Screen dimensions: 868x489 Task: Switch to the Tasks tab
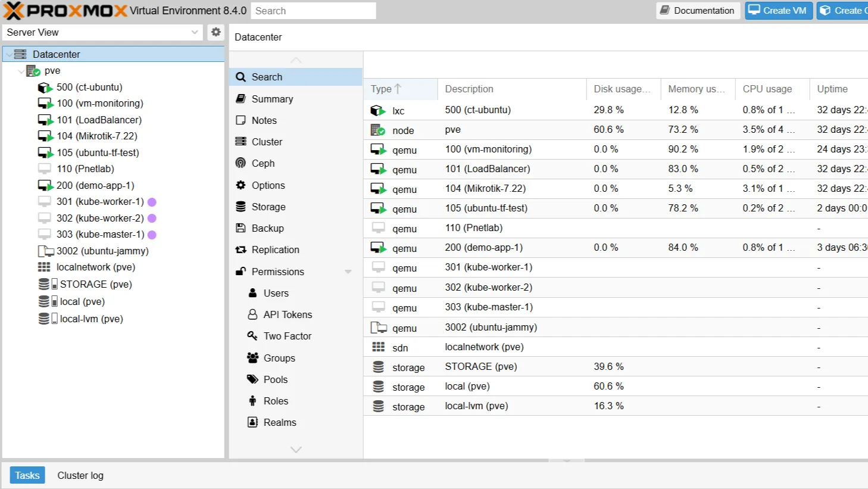tap(27, 475)
